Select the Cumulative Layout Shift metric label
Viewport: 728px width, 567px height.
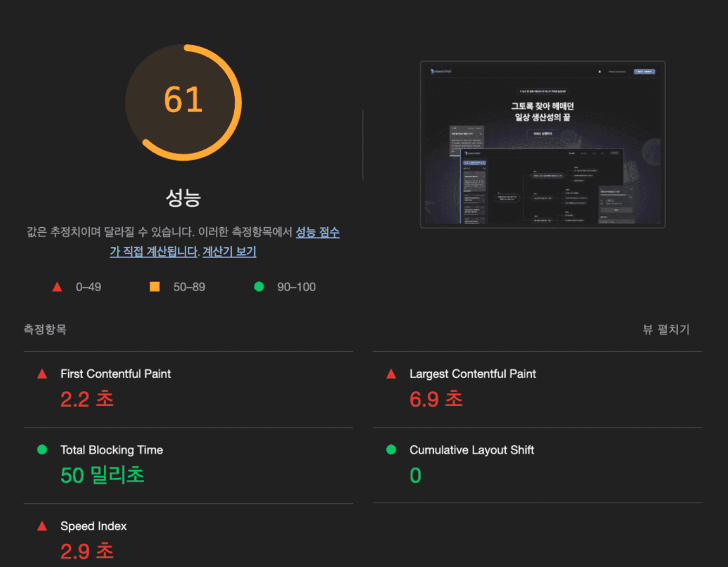pyautogui.click(x=472, y=450)
